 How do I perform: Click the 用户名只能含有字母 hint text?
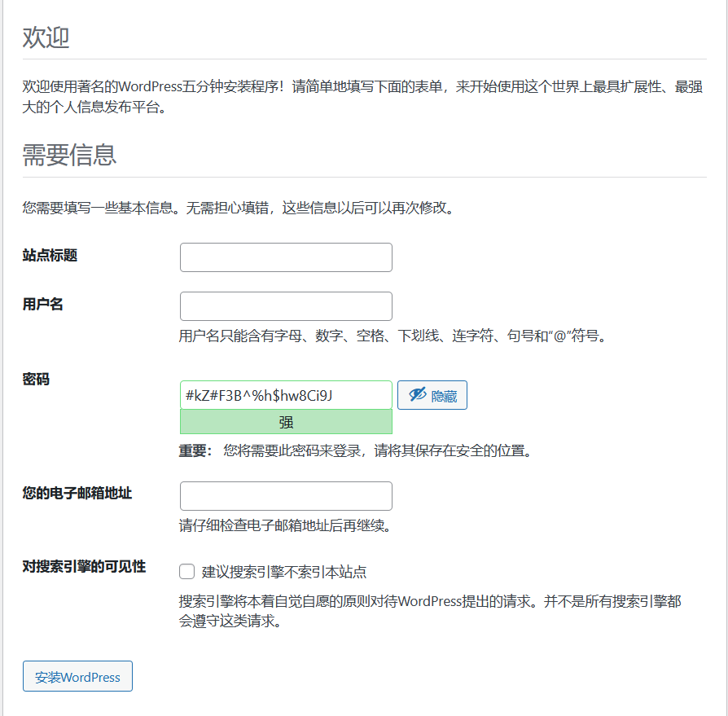pos(393,336)
